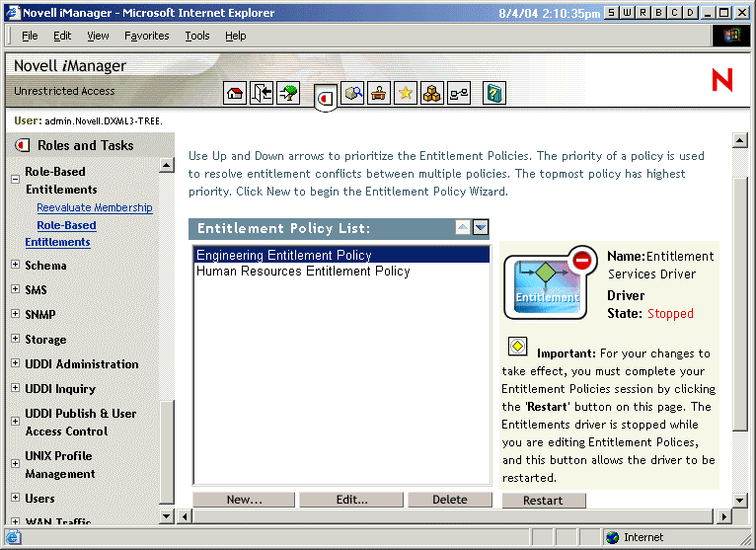Open the Favorites menu
756x550 pixels.
147,36
